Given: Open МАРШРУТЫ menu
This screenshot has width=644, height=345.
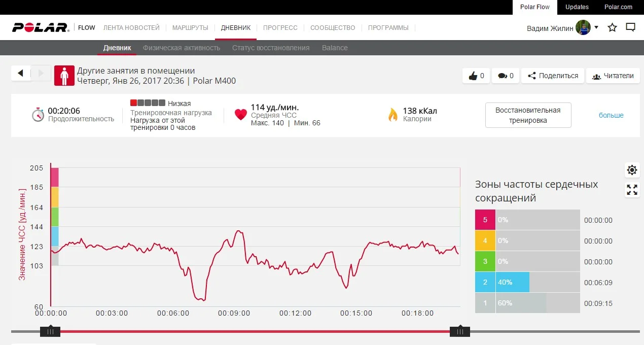Looking at the screenshot, I should pyautogui.click(x=190, y=28).
